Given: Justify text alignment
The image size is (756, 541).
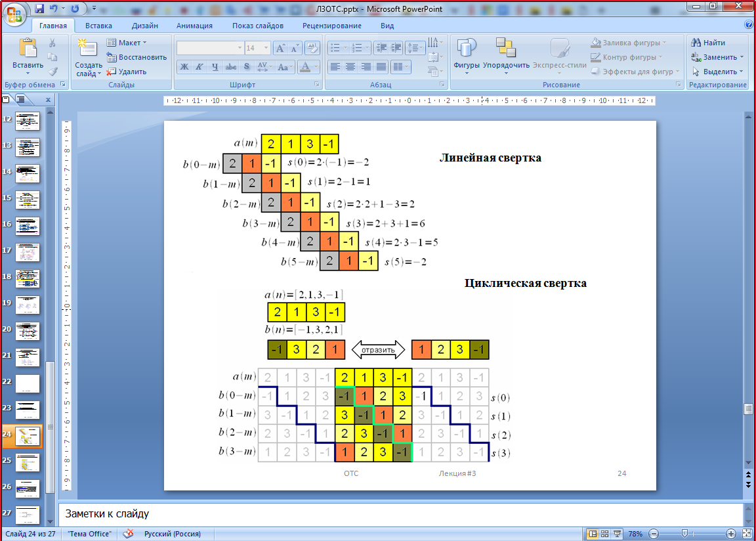Looking at the screenshot, I should pos(381,67).
